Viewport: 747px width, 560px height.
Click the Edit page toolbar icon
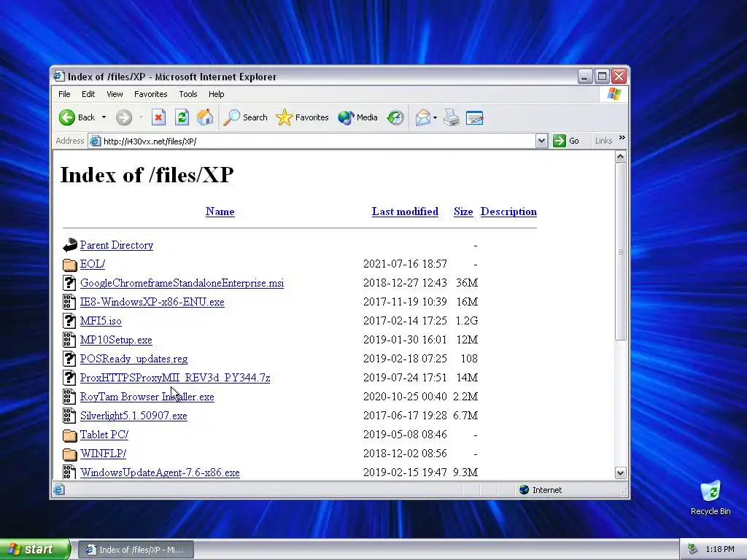tap(474, 117)
